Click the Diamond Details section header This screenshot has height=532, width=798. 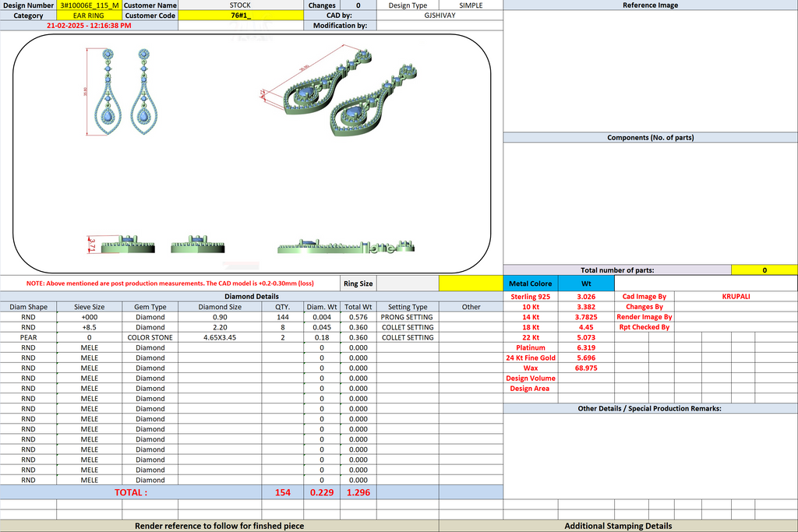[252, 297]
